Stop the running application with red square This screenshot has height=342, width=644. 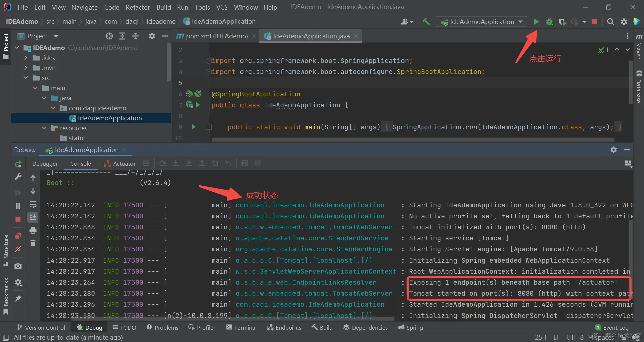click(x=594, y=22)
